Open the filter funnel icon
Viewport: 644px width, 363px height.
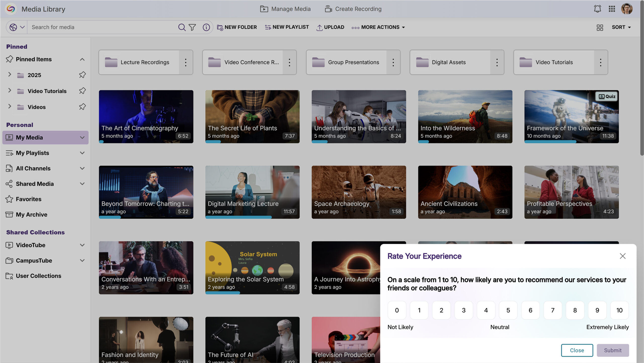192,27
